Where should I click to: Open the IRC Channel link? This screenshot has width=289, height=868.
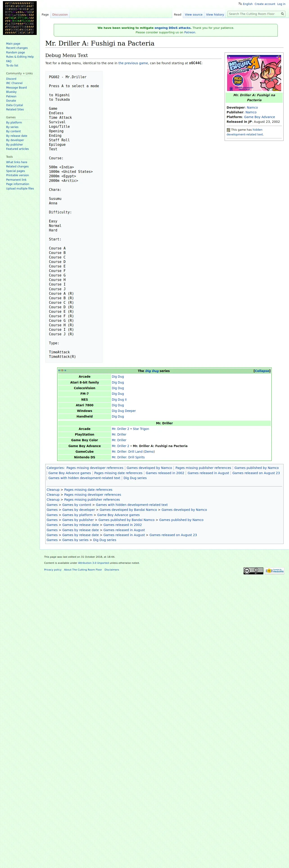14,83
